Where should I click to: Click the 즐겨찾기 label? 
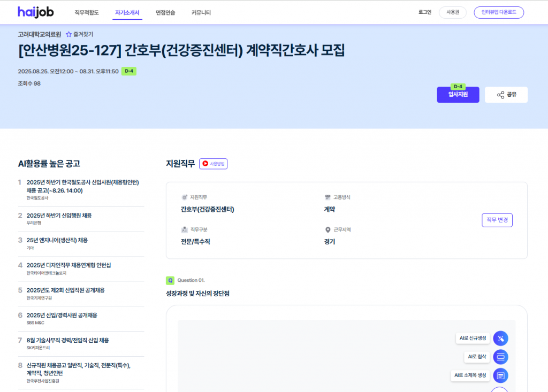point(83,34)
